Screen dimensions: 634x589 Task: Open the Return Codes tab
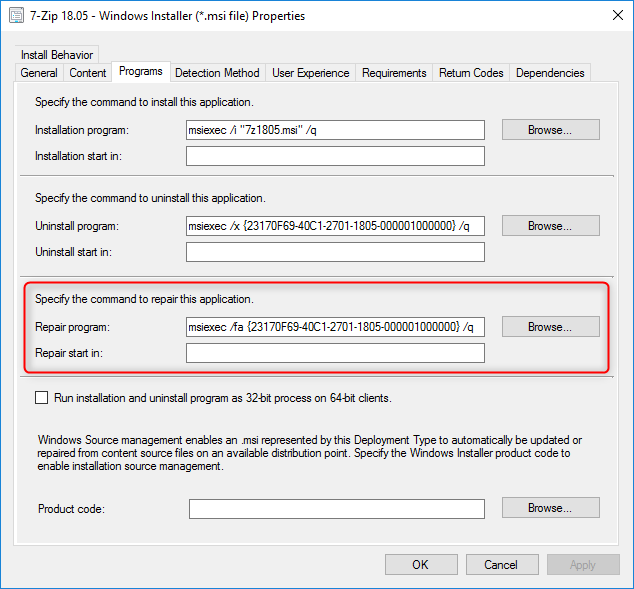point(471,73)
